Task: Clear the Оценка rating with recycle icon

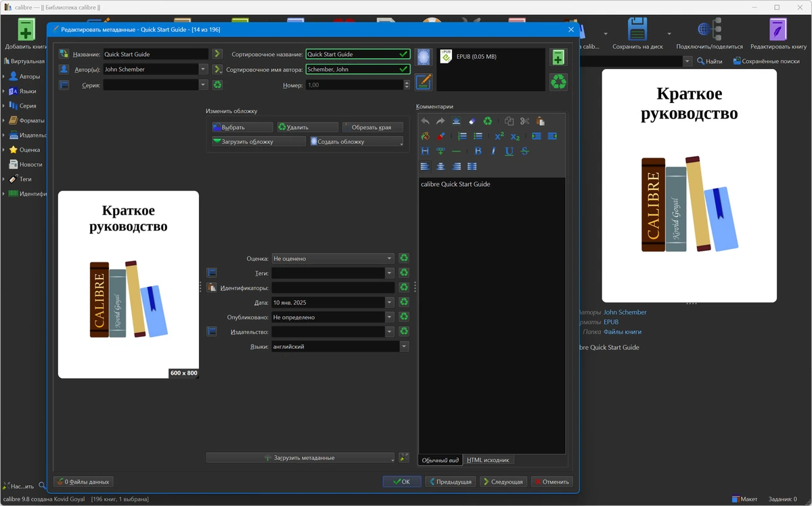Action: pyautogui.click(x=404, y=258)
